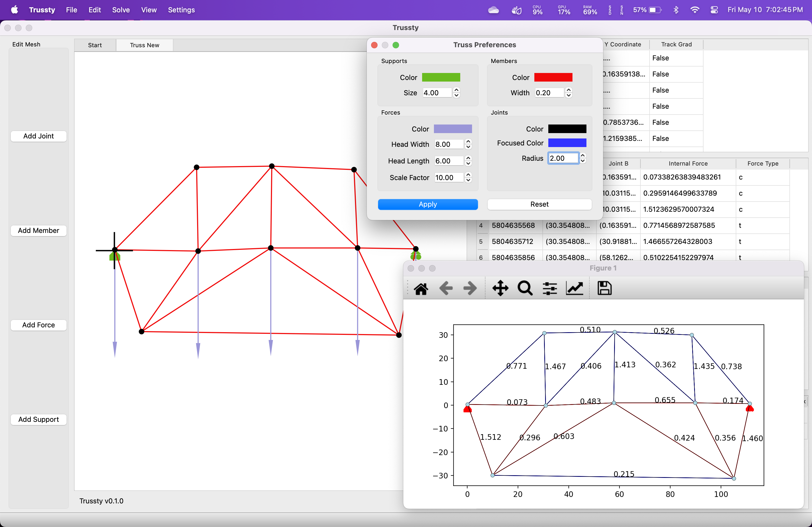Click the Y Coordinate column header
This screenshot has width=812, height=527.
623,44
